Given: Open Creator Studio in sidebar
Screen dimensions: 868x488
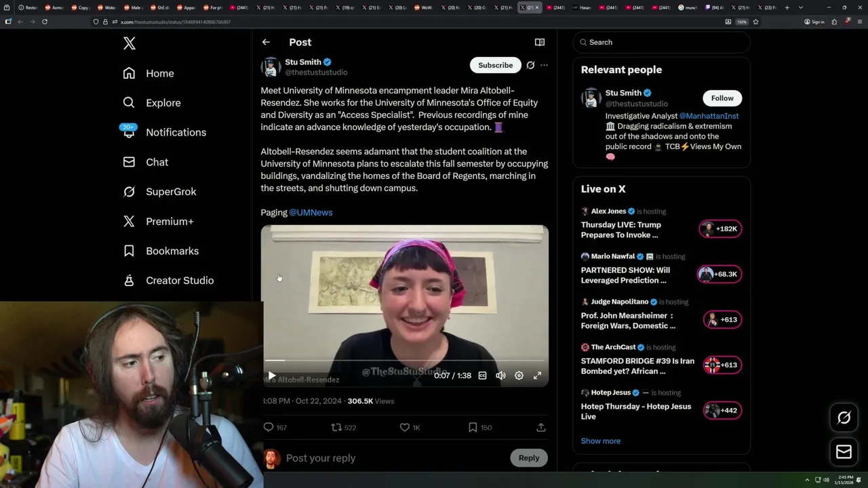Looking at the screenshot, I should [x=168, y=280].
